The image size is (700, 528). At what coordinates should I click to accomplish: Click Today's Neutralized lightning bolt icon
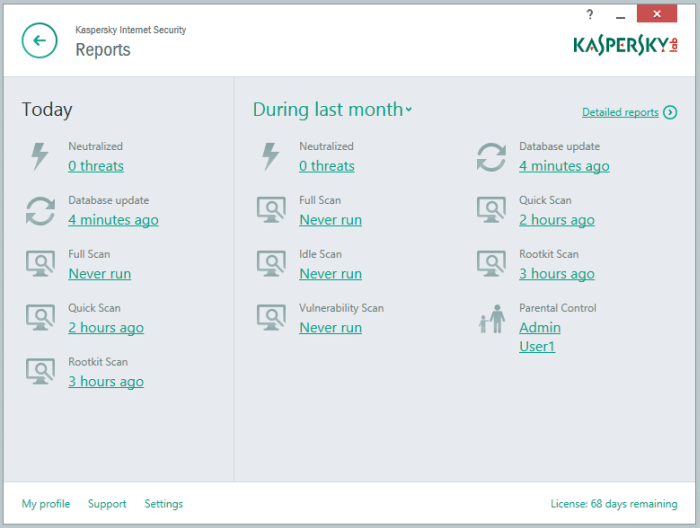coord(39,156)
